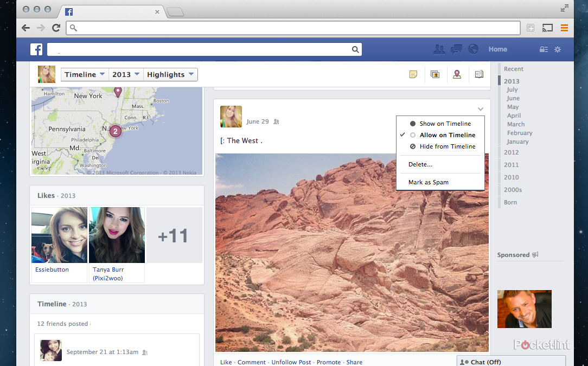This screenshot has height=366, width=588.
Task: Click the red rock landscape photo
Action: point(351,252)
